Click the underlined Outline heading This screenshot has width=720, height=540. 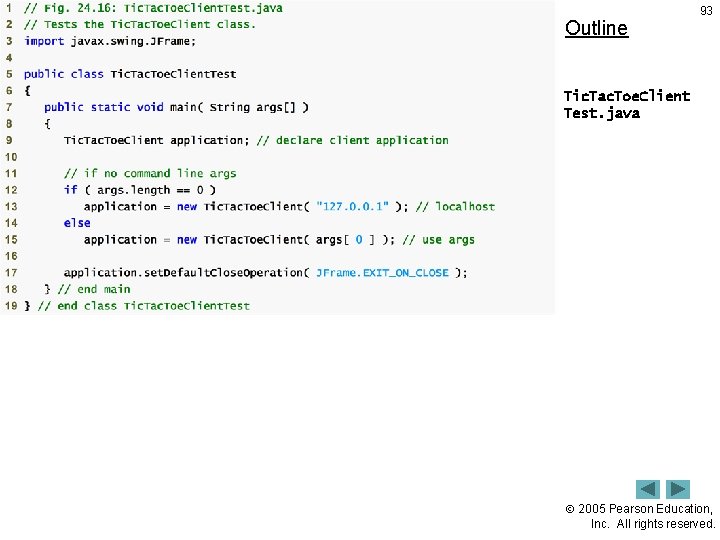click(x=596, y=28)
